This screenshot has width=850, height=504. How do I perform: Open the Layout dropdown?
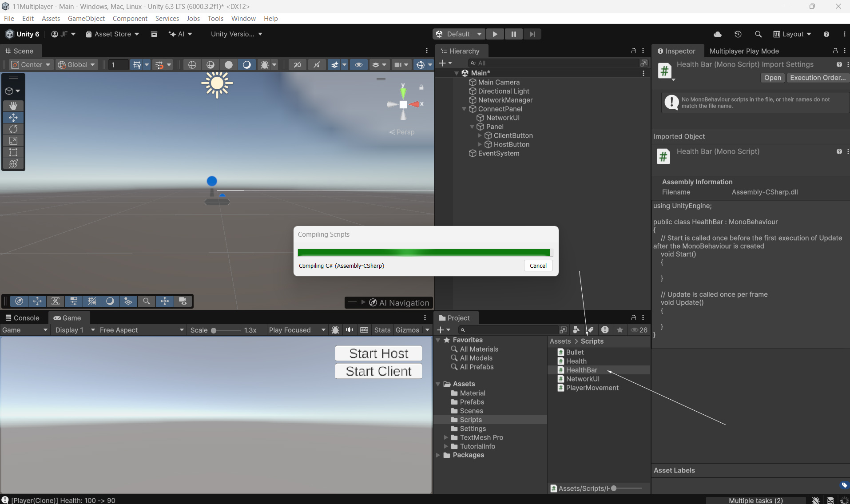pyautogui.click(x=792, y=34)
